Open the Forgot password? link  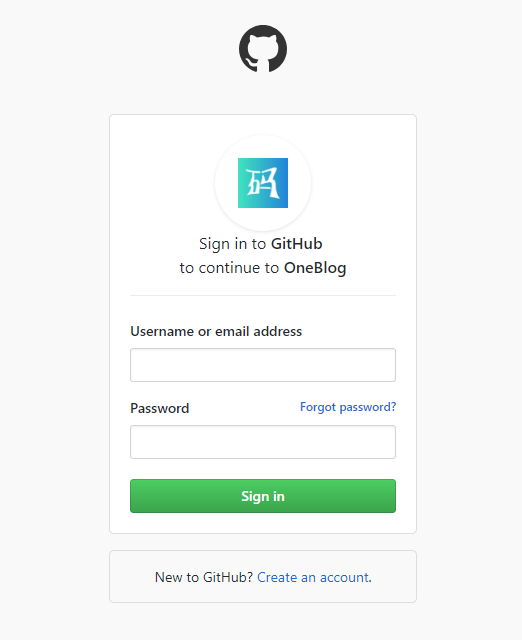point(348,407)
